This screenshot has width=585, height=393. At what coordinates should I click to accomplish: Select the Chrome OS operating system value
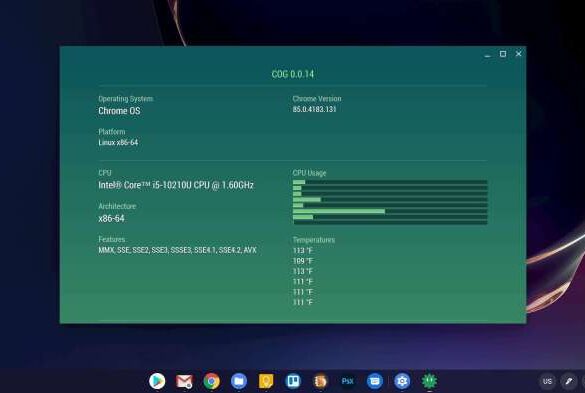[x=119, y=111]
